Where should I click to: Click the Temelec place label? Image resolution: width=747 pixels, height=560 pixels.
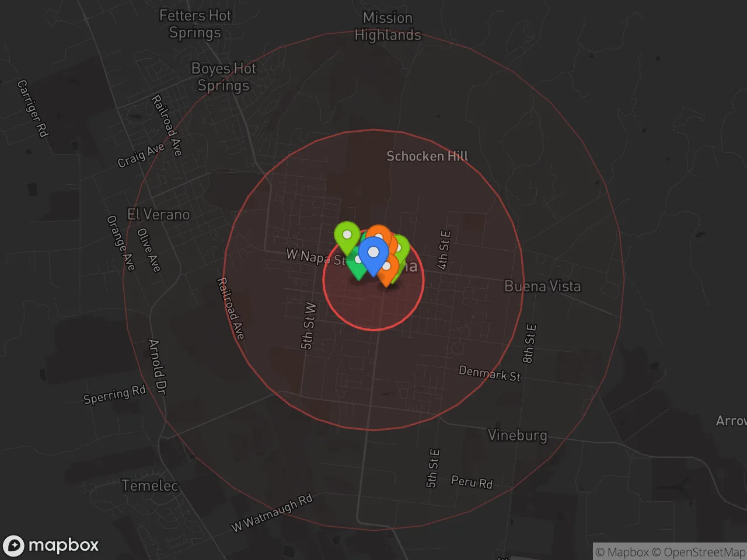click(x=150, y=485)
